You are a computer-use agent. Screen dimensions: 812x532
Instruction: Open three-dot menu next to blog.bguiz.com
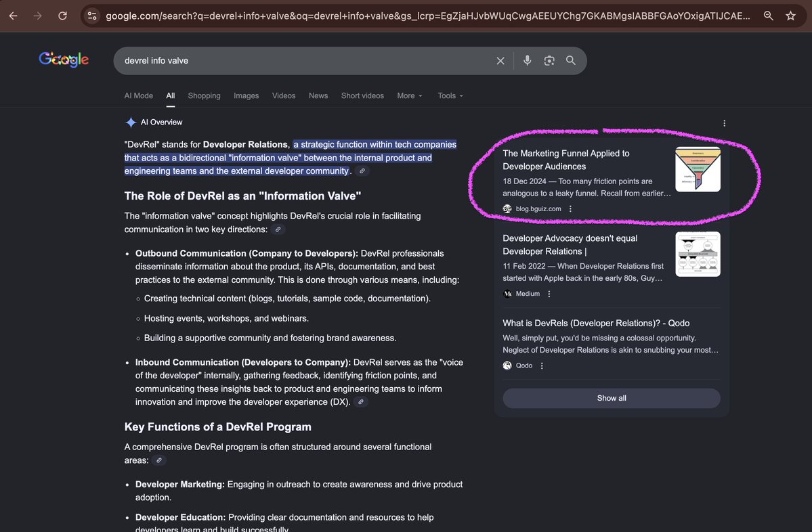click(570, 209)
